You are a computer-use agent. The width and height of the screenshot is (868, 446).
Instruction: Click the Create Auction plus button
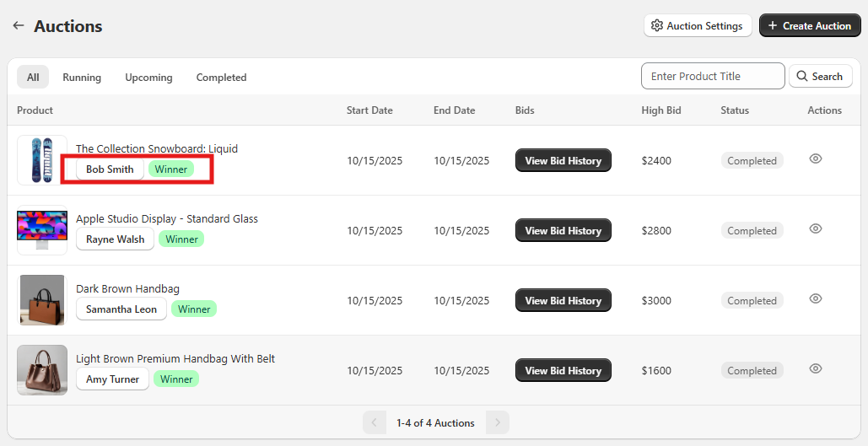tap(809, 26)
